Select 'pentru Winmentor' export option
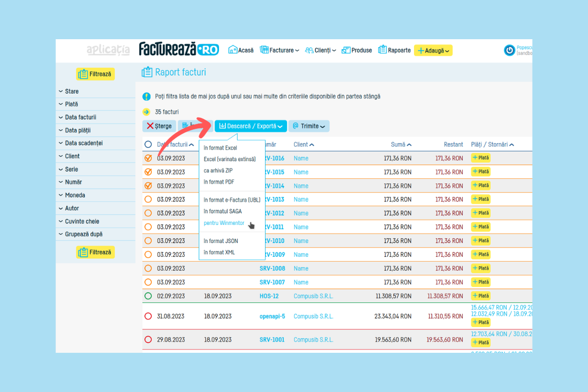This screenshot has height=392, width=588. (224, 223)
